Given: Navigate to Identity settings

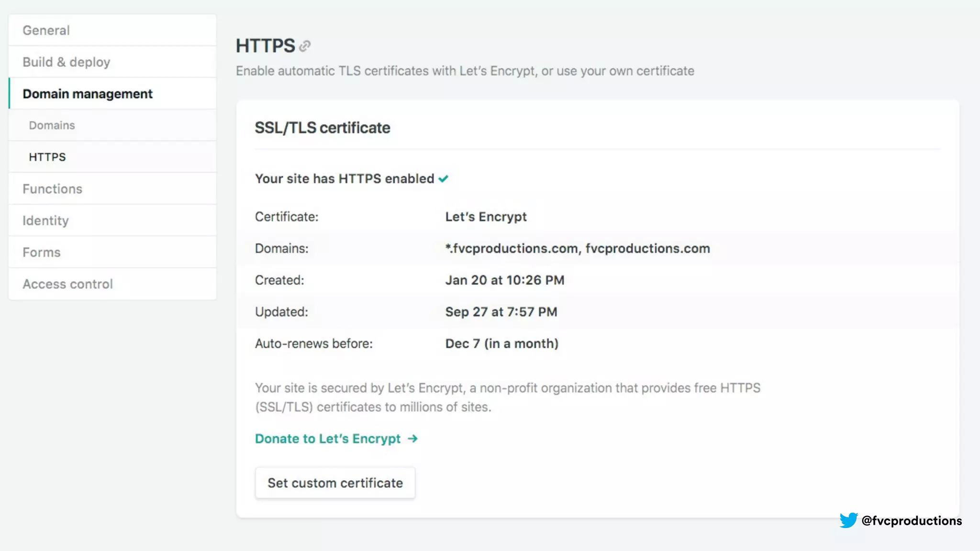Looking at the screenshot, I should pyautogui.click(x=45, y=220).
